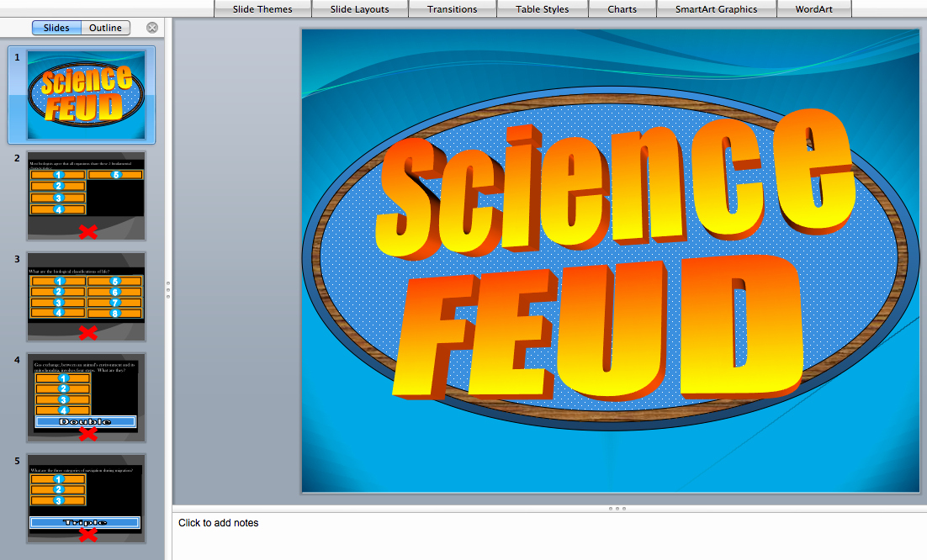This screenshot has width=927, height=560.
Task: Open the WordArt tab
Action: [x=814, y=9]
